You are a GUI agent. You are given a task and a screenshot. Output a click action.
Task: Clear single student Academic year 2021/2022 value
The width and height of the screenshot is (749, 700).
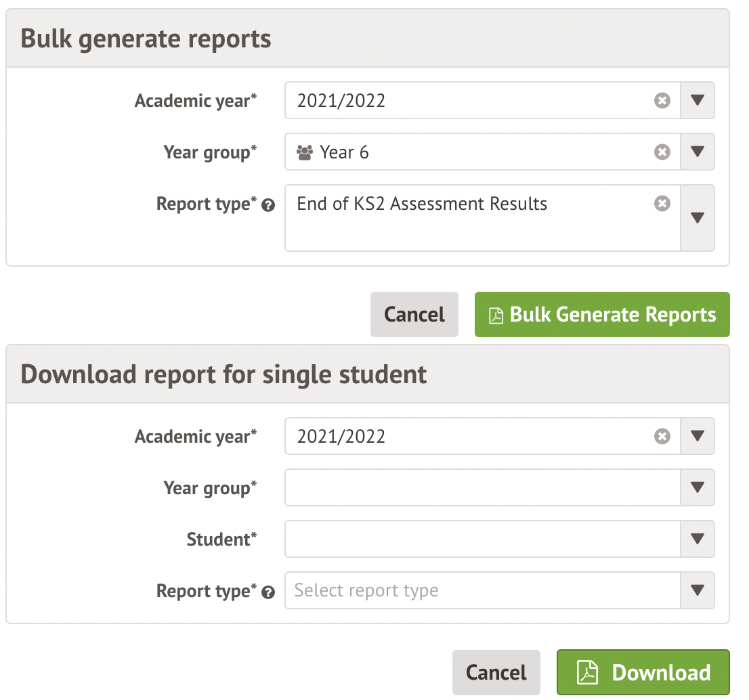click(x=662, y=437)
